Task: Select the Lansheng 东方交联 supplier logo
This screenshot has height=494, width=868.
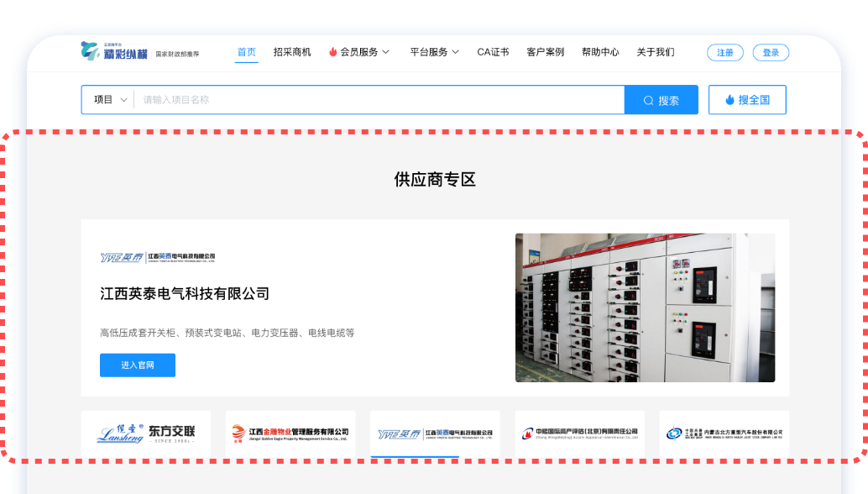Action: [146, 434]
